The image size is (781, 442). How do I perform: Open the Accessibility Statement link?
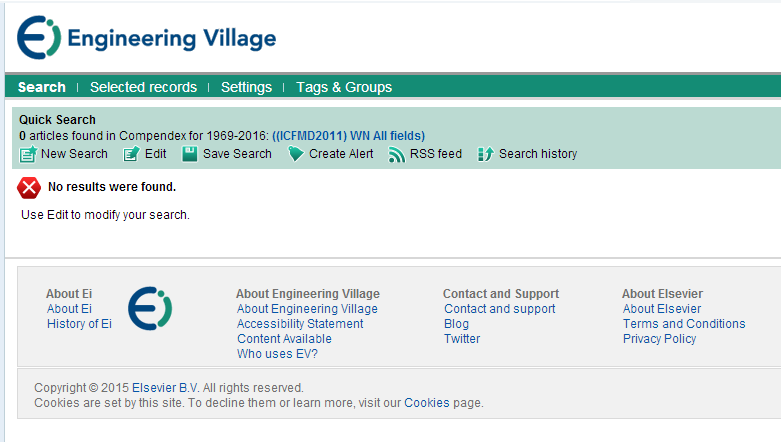[x=300, y=324]
